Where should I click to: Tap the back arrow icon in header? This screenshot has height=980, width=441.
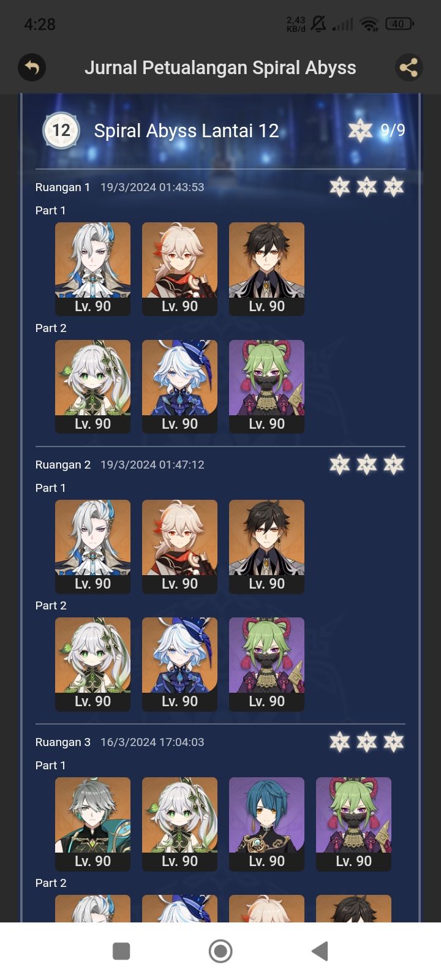(x=32, y=67)
